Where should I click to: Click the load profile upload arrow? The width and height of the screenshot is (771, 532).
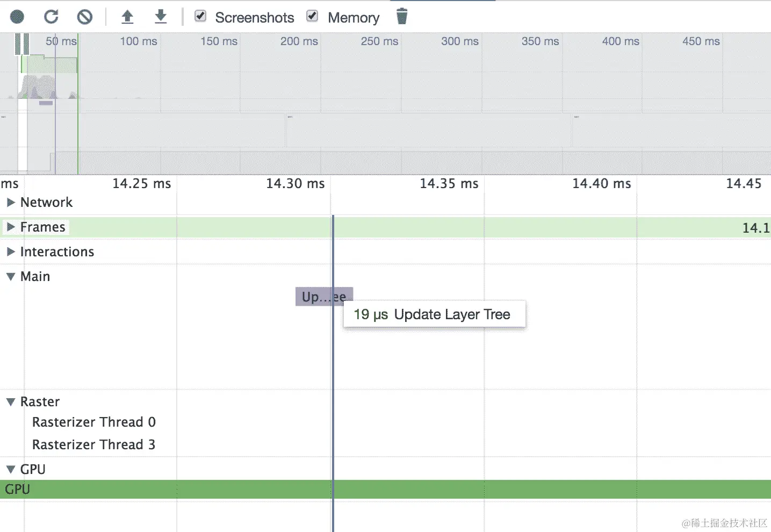(x=127, y=17)
